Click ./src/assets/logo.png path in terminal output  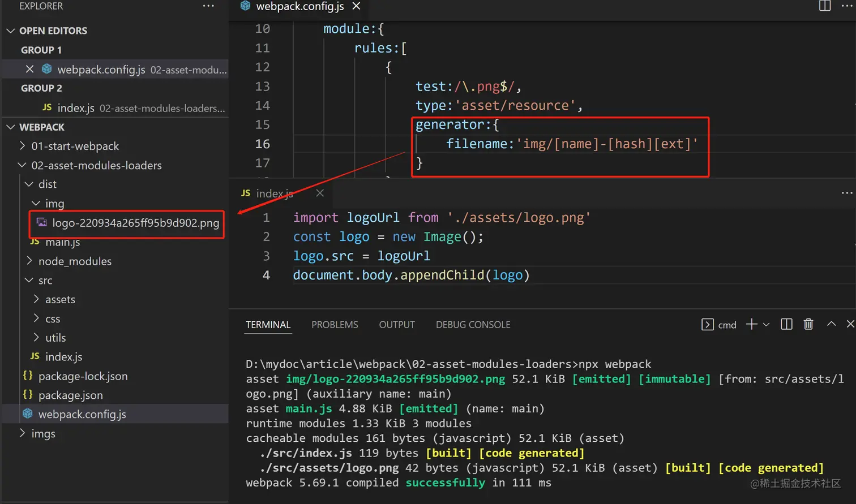pos(329,468)
